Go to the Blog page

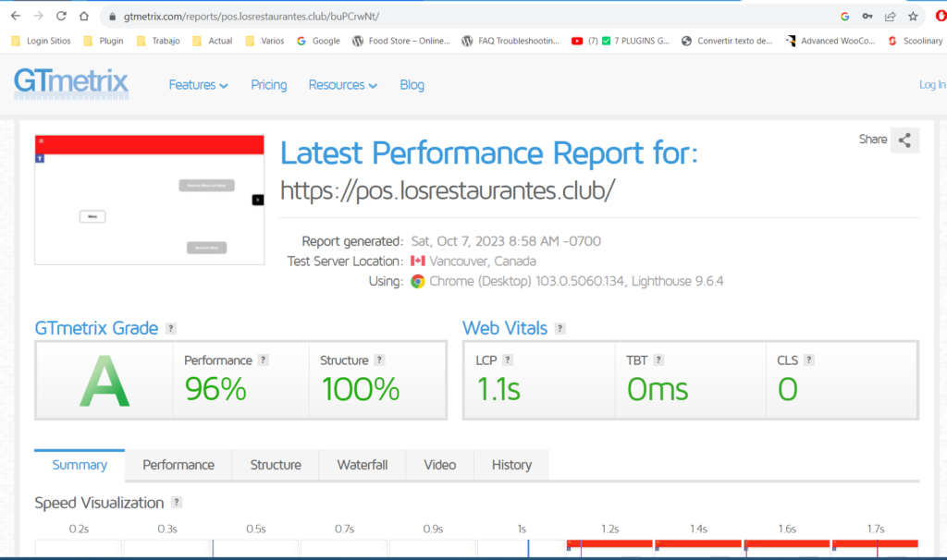click(412, 85)
